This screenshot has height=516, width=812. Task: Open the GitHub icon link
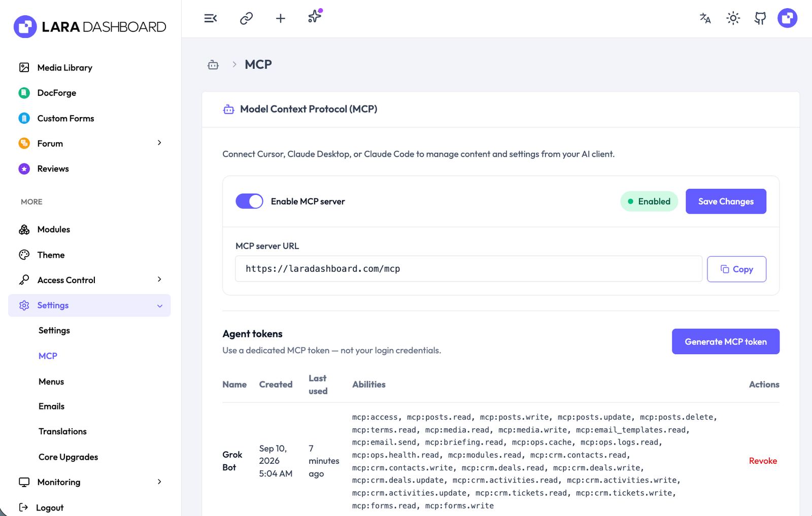[x=760, y=18]
